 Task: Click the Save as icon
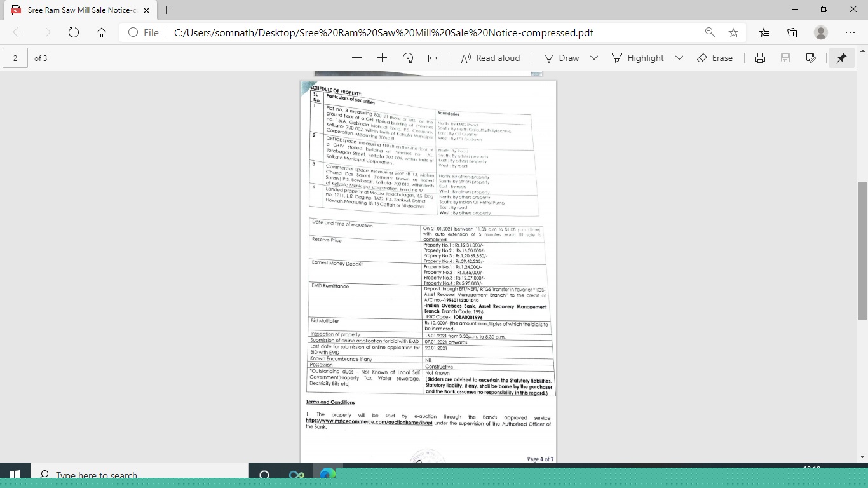point(811,58)
